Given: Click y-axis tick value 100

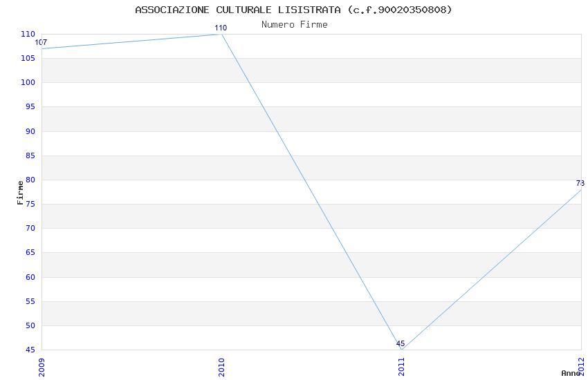Looking at the screenshot, I should pyautogui.click(x=28, y=83).
